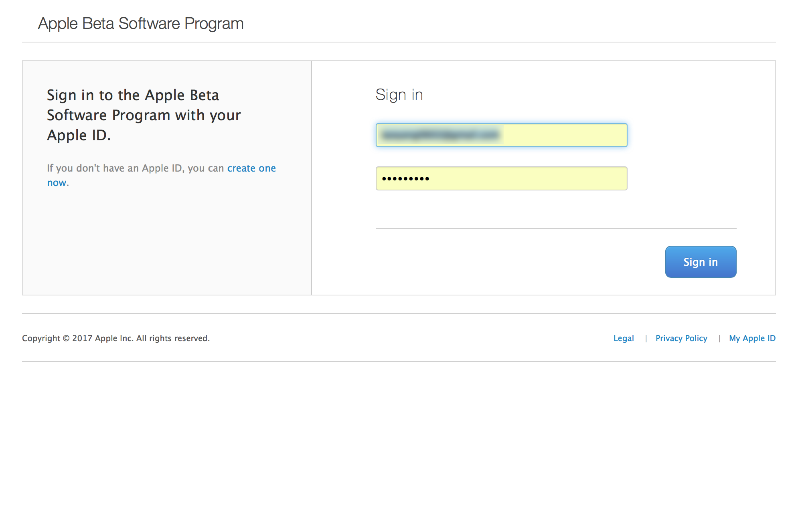
Task: Follow the link to create an Apple ID
Action: point(251,168)
